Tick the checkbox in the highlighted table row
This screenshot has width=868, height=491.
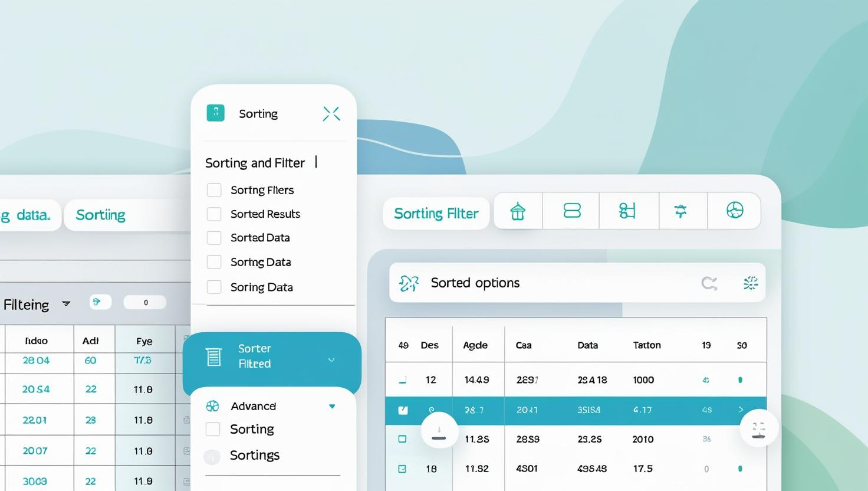[403, 410]
